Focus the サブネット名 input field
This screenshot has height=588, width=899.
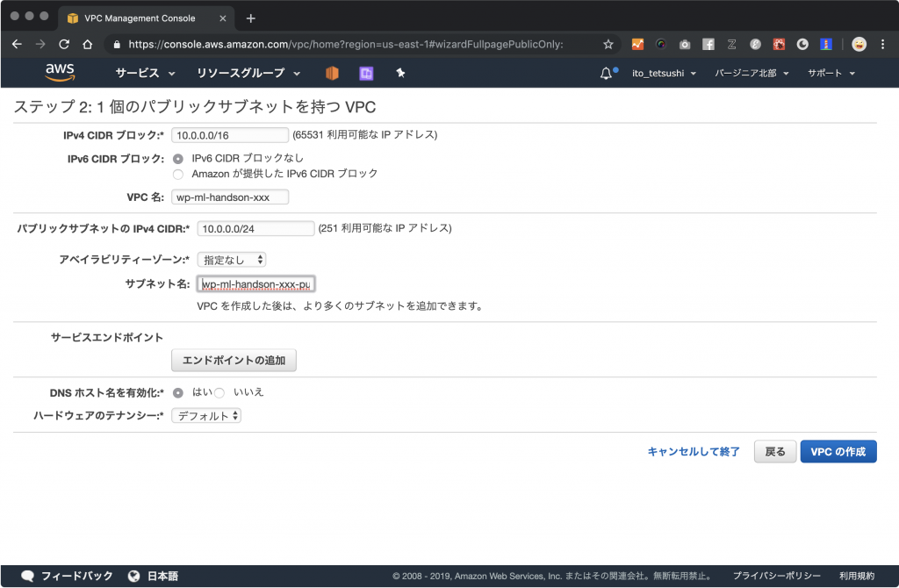255,284
